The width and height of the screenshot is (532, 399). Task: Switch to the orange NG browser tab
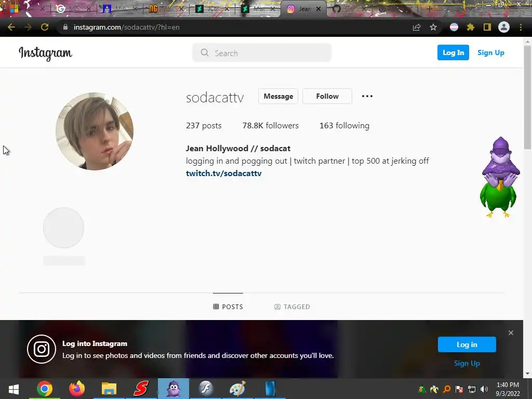click(166, 9)
